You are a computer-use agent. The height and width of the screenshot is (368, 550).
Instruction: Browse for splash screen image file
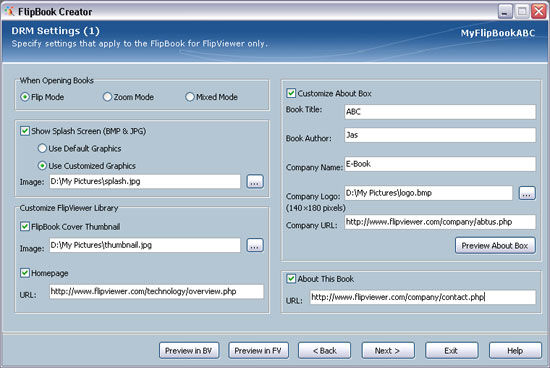255,182
